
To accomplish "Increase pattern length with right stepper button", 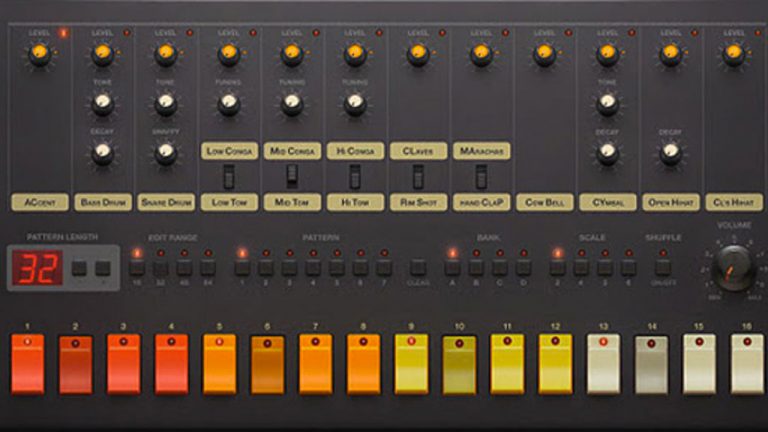I will tap(102, 268).
